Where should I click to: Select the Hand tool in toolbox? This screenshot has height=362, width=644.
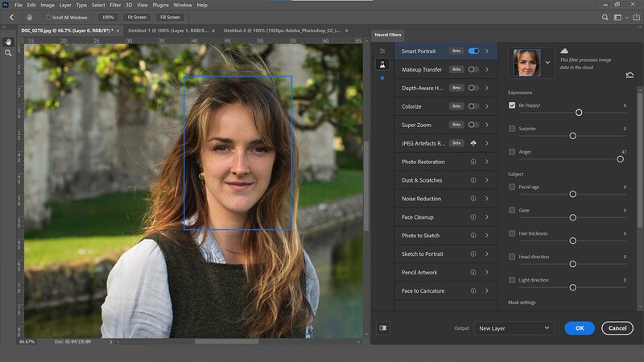pyautogui.click(x=8, y=42)
